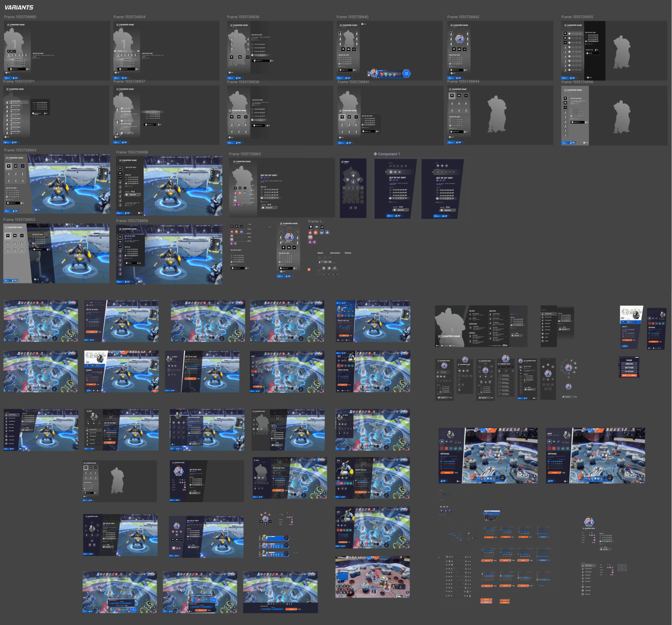Select the Frame 1555726958 label
This screenshot has width=672, height=625.
pos(132,152)
